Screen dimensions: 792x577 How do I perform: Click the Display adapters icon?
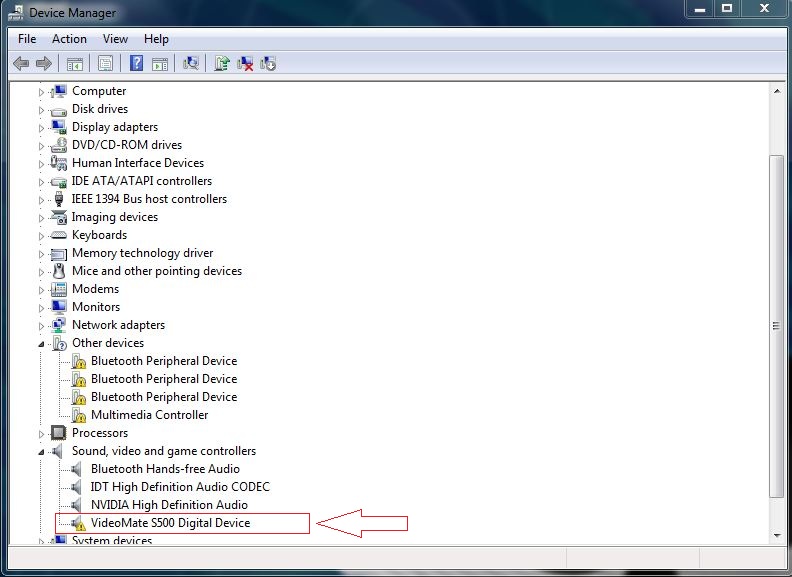[59, 127]
